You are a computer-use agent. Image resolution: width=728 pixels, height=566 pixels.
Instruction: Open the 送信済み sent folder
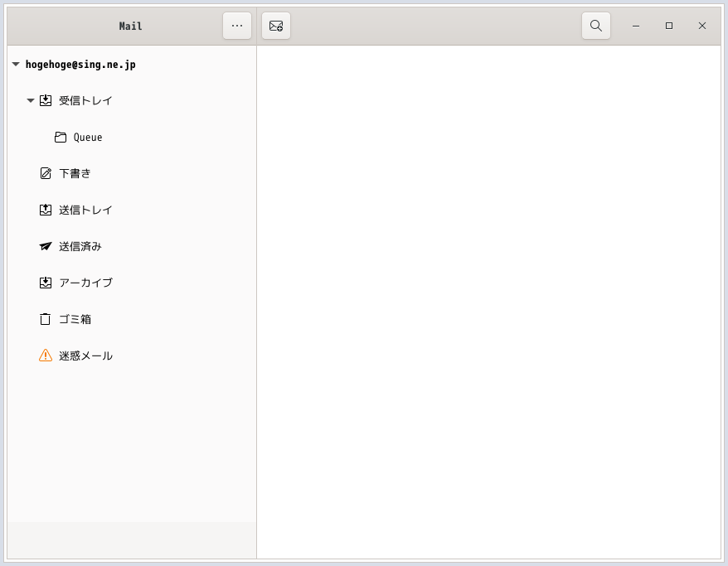(80, 246)
